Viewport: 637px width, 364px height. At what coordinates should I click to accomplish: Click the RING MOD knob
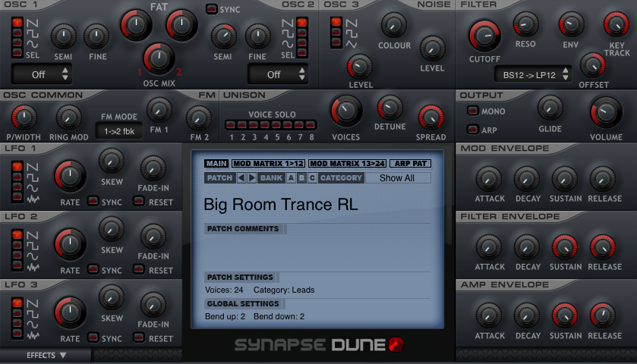68,118
